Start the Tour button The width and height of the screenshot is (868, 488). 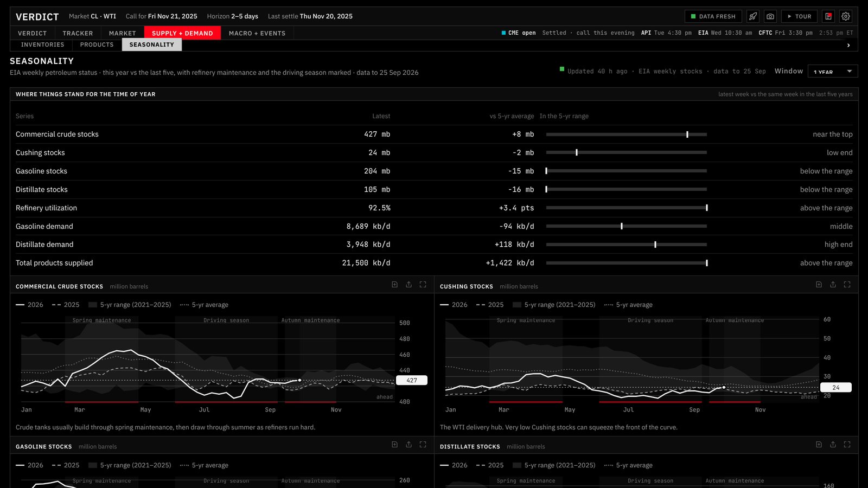[799, 16]
